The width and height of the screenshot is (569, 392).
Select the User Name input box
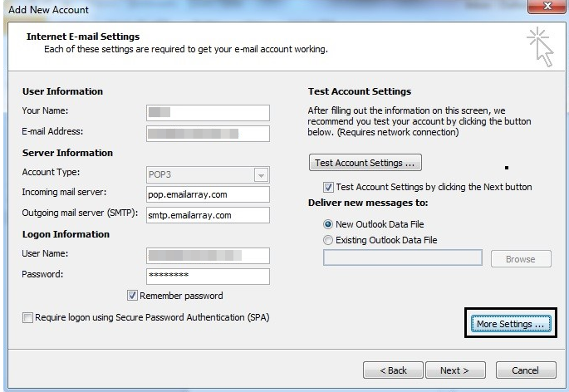click(208, 256)
